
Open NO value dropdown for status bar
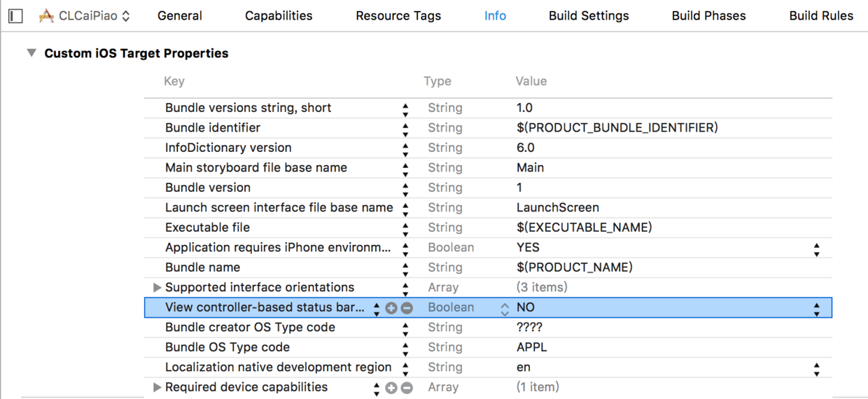click(816, 308)
